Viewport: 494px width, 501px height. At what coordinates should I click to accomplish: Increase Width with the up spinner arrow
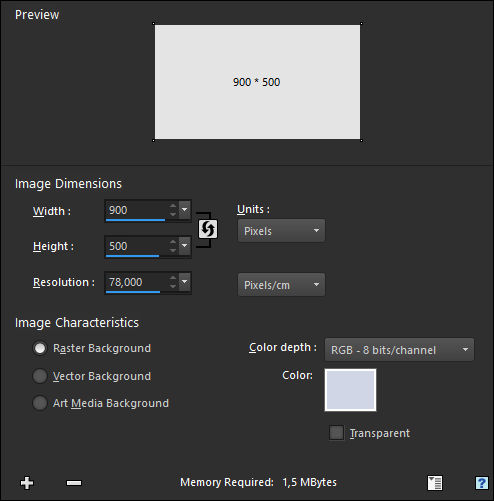(173, 207)
